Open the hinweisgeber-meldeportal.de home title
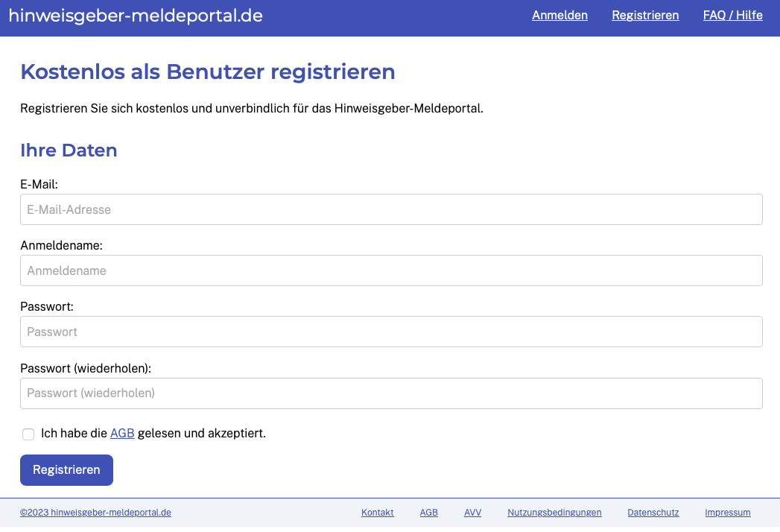Viewport: 780px width, 532px height. coord(136,16)
